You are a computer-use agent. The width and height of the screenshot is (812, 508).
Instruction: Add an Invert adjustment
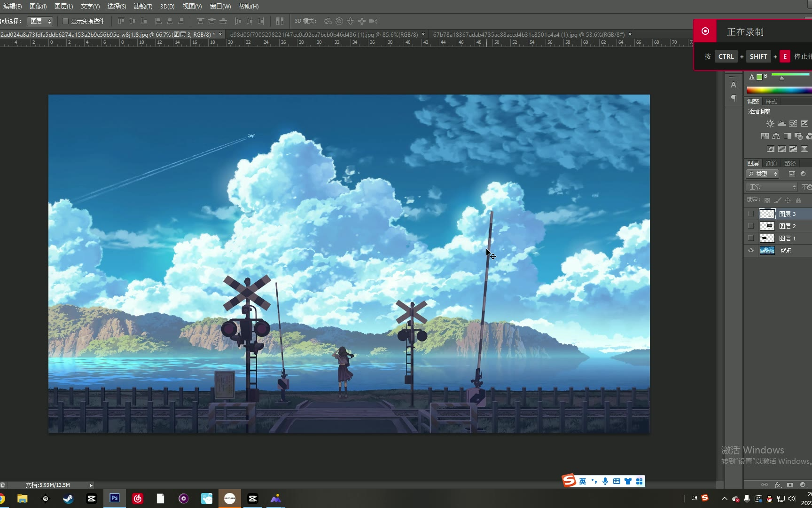tap(770, 149)
